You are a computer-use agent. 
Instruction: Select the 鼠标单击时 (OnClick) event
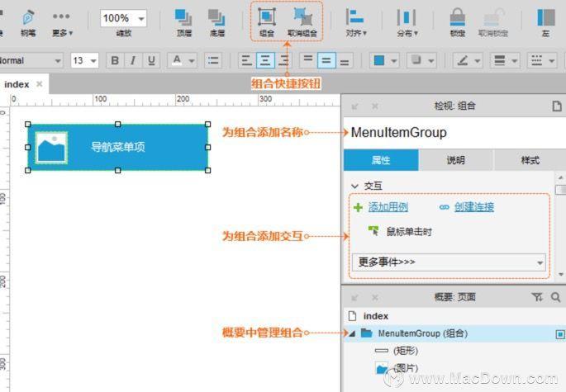(x=409, y=232)
